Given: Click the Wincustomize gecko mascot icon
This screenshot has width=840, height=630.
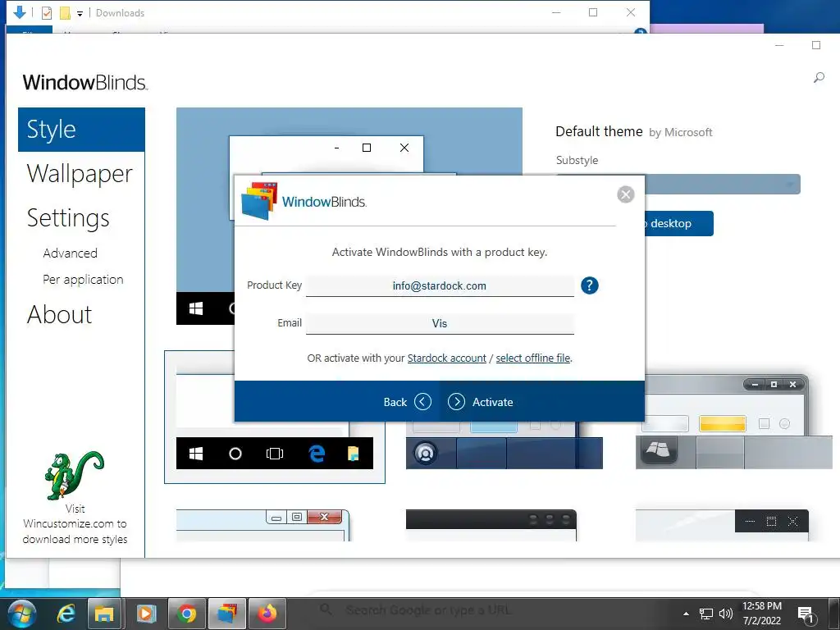Looking at the screenshot, I should (74, 475).
